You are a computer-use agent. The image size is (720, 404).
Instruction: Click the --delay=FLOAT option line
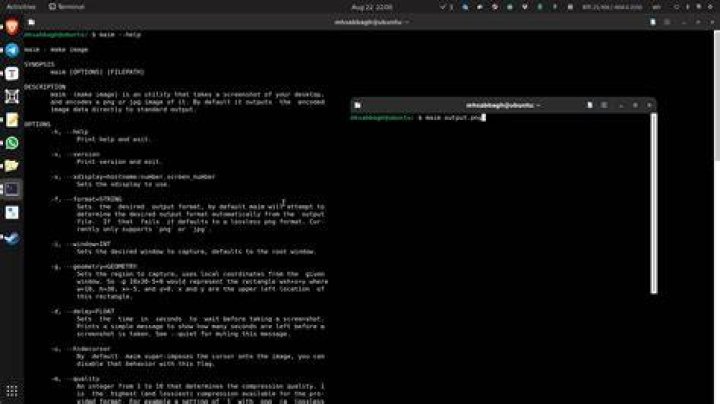coord(83,311)
